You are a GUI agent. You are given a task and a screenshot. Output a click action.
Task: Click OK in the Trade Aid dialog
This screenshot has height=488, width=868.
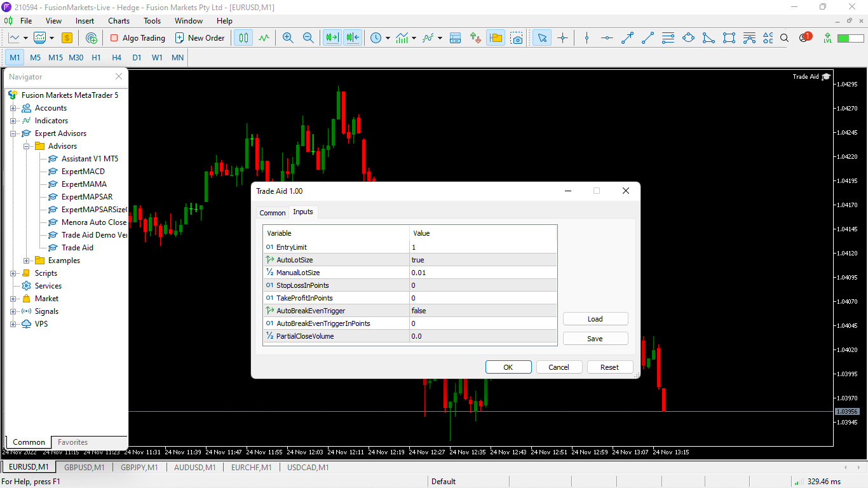(508, 367)
